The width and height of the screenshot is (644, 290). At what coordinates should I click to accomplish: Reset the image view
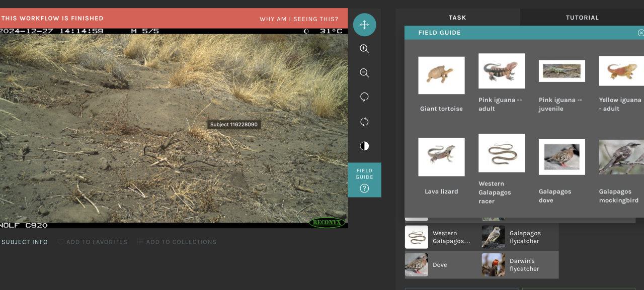point(364,122)
